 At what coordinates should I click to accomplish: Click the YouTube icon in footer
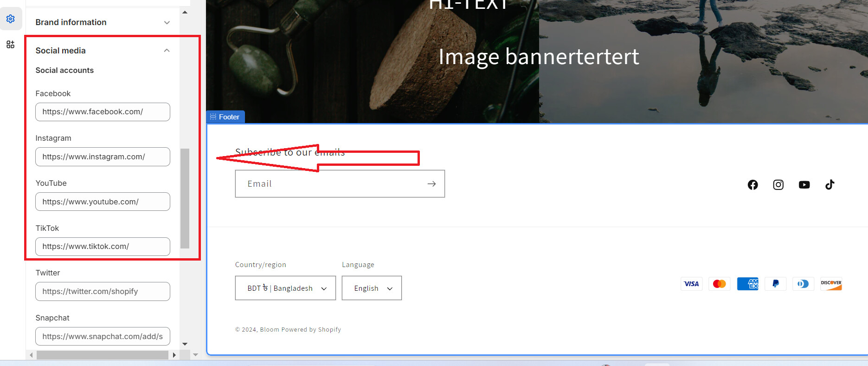click(x=804, y=185)
